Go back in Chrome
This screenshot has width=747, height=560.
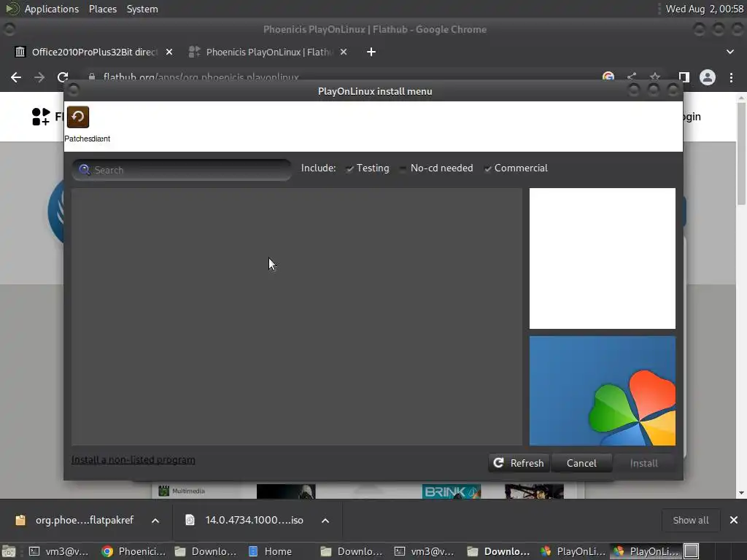(16, 77)
